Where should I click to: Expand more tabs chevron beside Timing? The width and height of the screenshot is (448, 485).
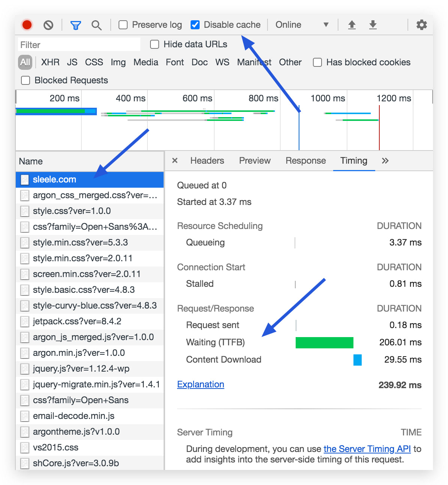tap(385, 161)
